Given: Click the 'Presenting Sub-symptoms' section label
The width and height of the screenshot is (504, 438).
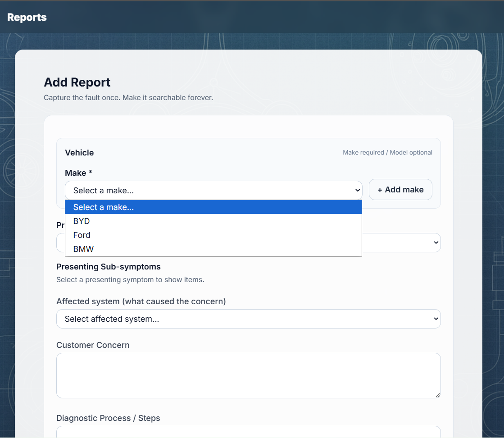Looking at the screenshot, I should [108, 266].
